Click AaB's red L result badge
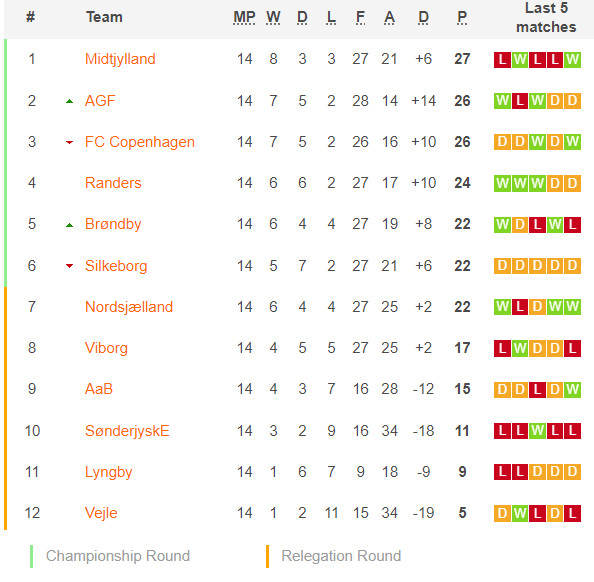This screenshot has width=594, height=582. (x=537, y=390)
